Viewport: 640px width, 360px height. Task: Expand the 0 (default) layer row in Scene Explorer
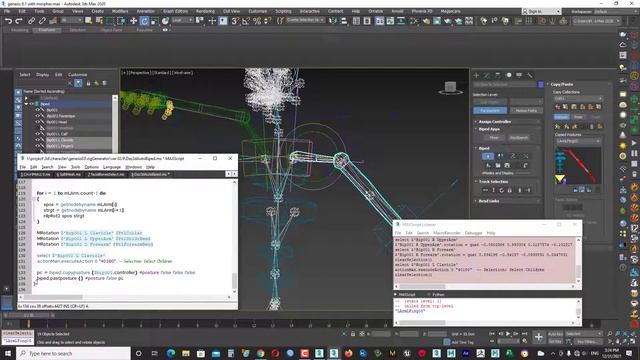(27, 98)
